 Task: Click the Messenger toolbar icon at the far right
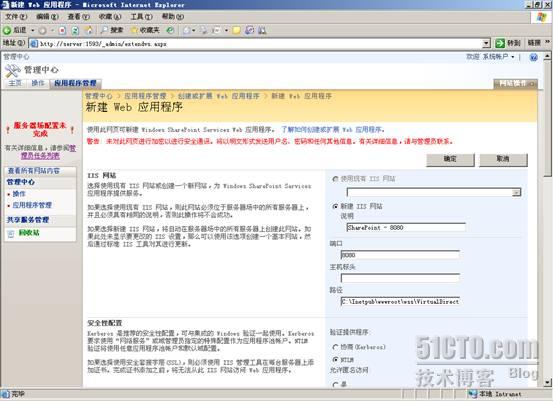click(x=262, y=31)
